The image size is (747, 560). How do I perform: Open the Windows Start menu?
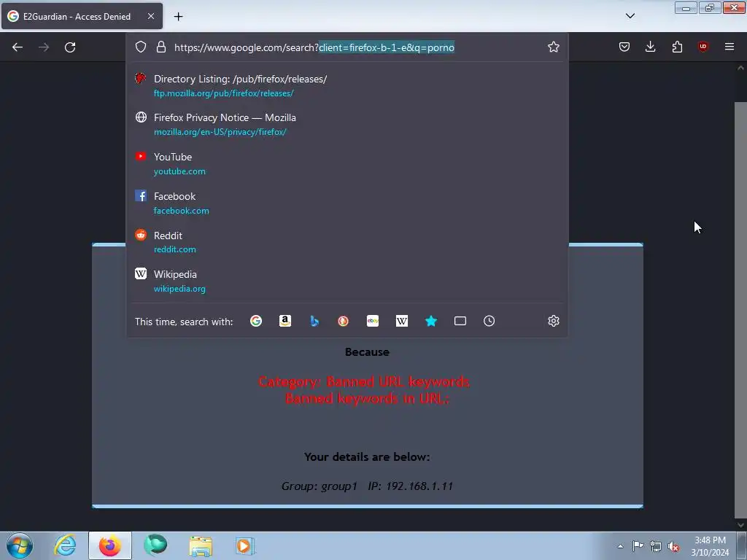tap(20, 545)
